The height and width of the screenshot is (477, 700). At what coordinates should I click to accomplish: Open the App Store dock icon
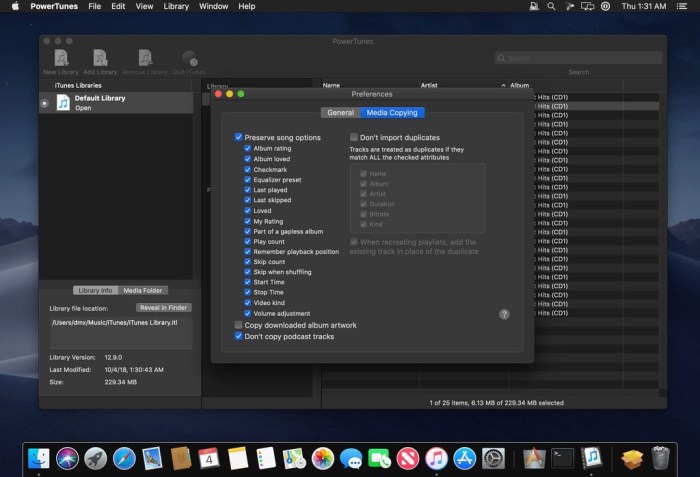[465, 459]
